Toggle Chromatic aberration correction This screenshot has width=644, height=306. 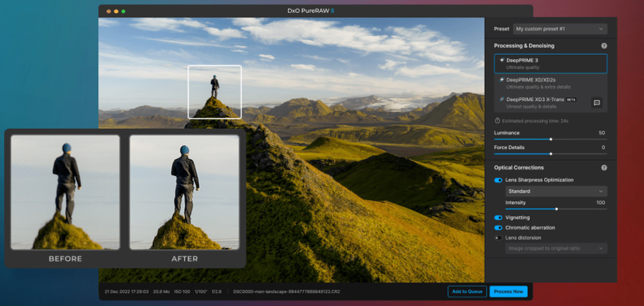(498, 228)
